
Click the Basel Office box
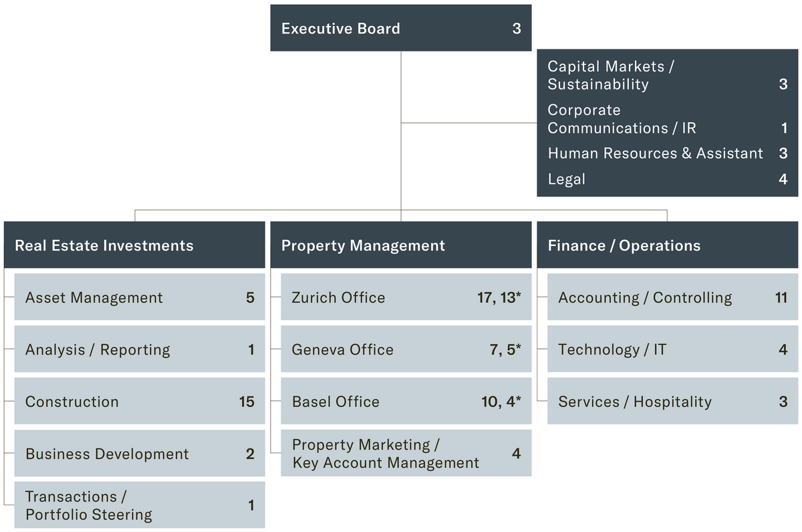tap(406, 402)
